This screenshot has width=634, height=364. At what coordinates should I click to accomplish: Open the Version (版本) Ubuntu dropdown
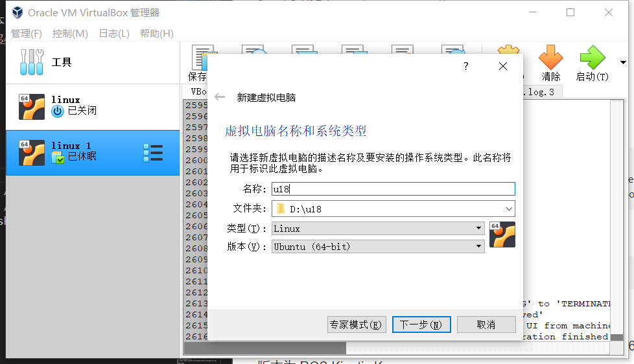tap(478, 246)
